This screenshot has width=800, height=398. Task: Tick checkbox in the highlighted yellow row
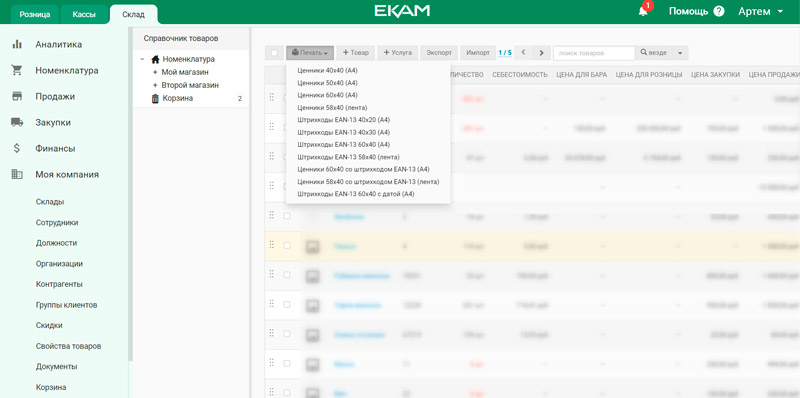(x=287, y=245)
